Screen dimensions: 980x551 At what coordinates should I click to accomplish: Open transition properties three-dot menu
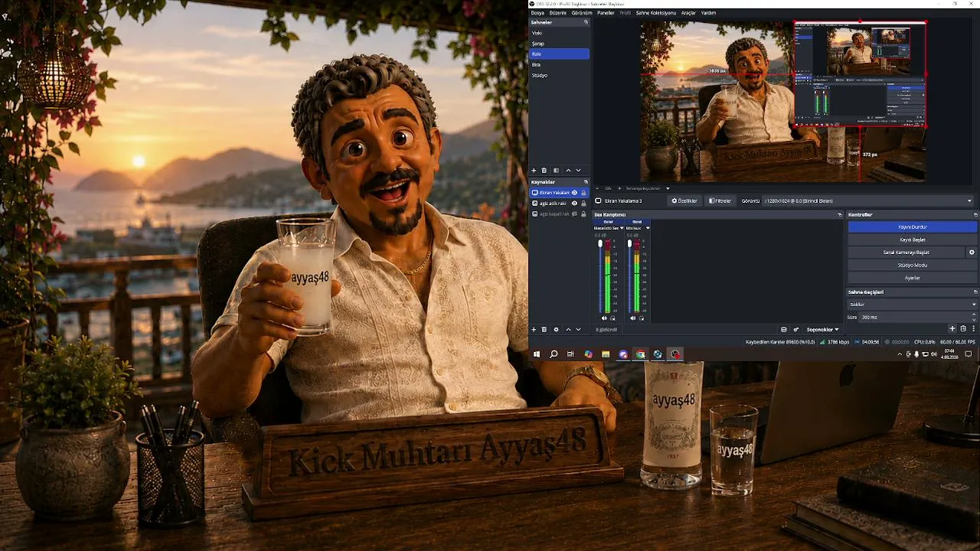[x=973, y=329]
